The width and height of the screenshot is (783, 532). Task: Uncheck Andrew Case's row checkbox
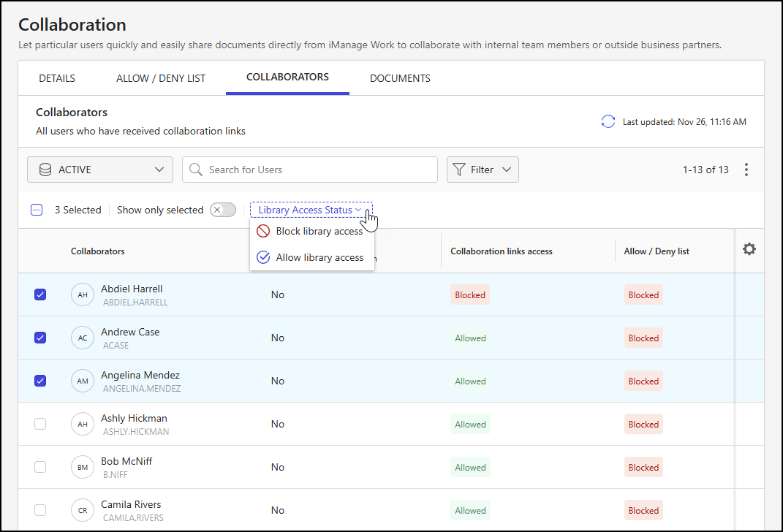point(40,338)
